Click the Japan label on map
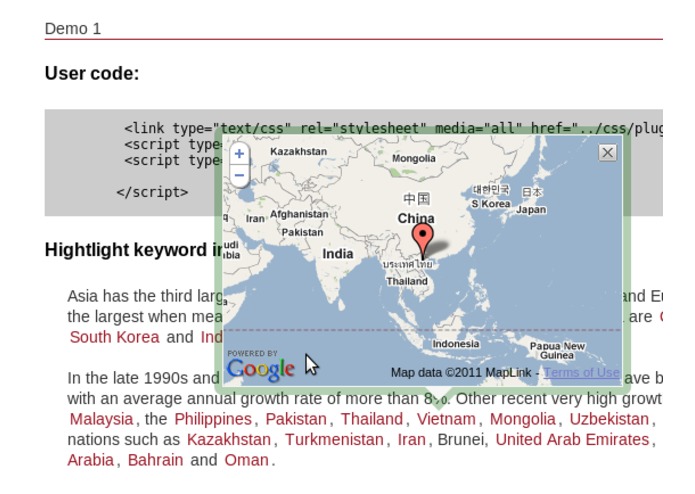Image resolution: width=695 pixels, height=494 pixels. (x=531, y=210)
